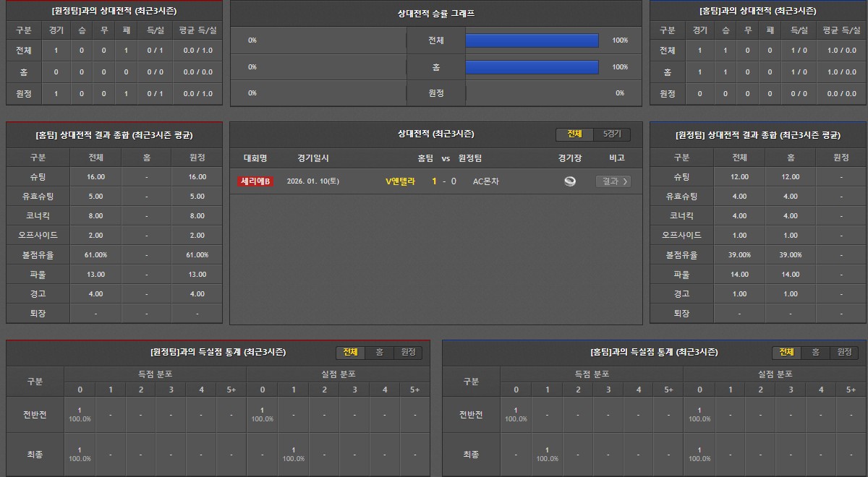Select 전체 toggle in [홈팀] 득실점 통계
This screenshot has height=477, width=868.
(x=786, y=352)
